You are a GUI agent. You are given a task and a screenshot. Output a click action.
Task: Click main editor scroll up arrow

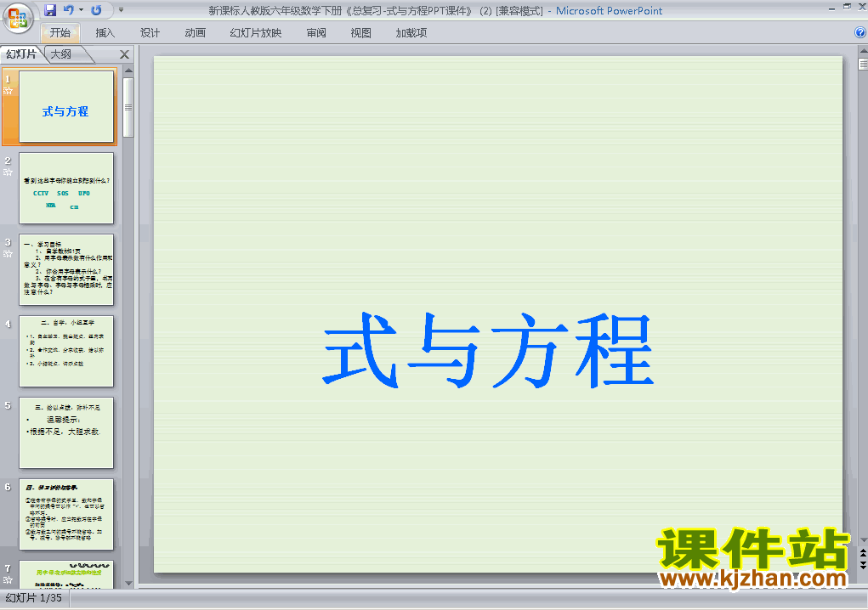click(863, 51)
